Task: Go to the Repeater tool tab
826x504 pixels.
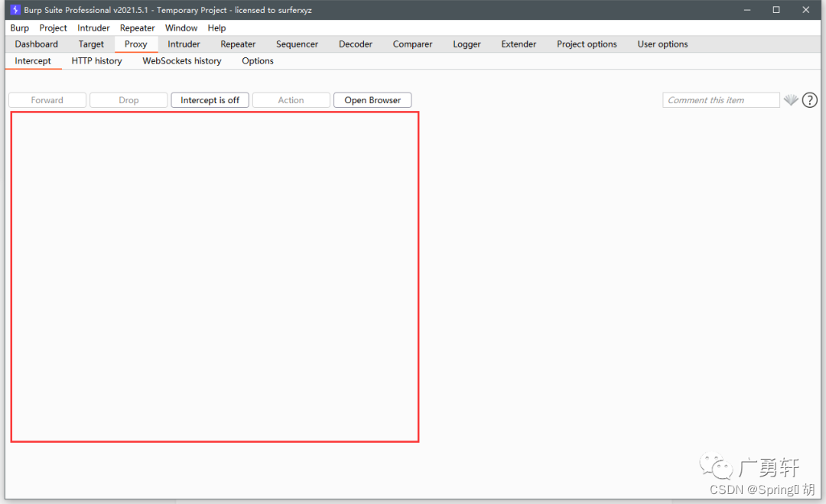Action: (238, 44)
